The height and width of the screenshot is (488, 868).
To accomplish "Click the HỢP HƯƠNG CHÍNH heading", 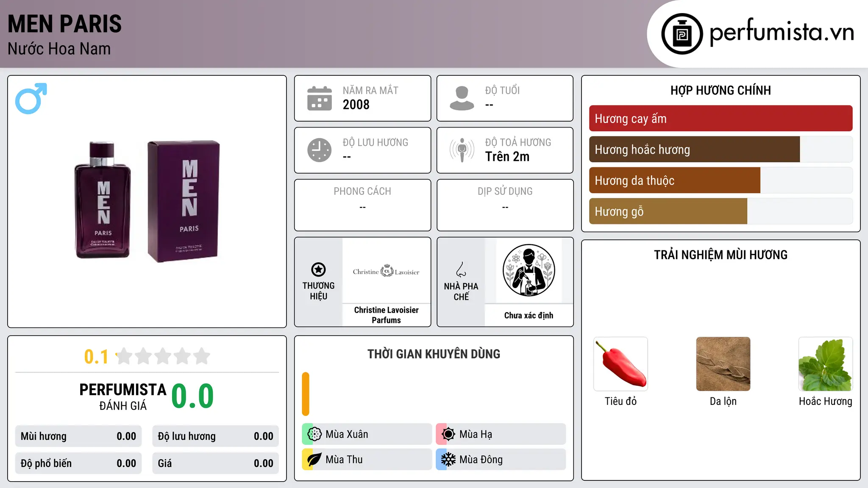I will 721,90.
